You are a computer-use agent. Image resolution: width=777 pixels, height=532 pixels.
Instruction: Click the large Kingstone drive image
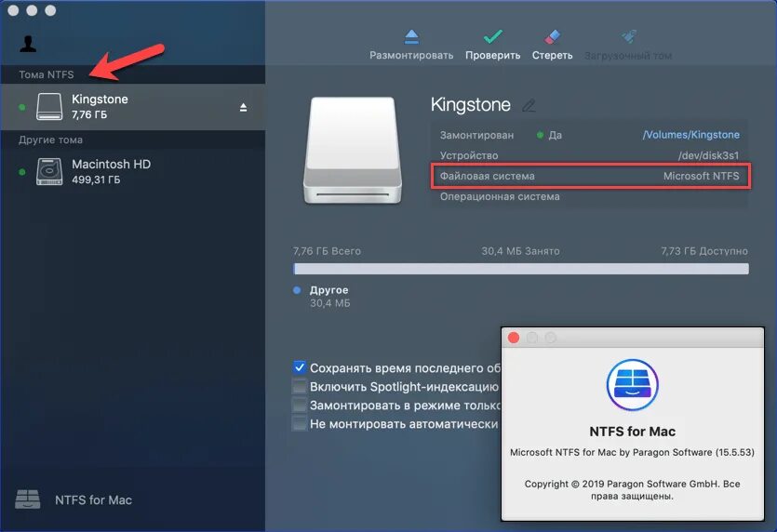353,150
